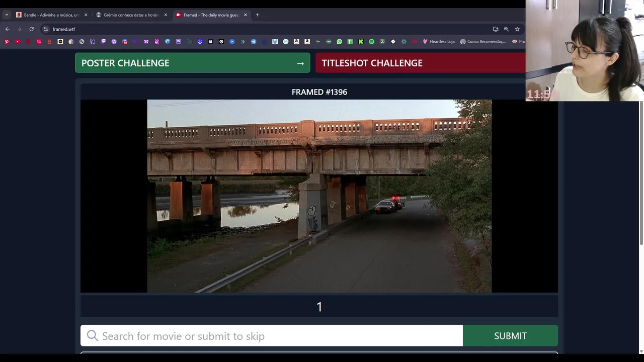Open the Poster Challenge banner
This screenshot has width=644, height=362.
click(x=193, y=63)
